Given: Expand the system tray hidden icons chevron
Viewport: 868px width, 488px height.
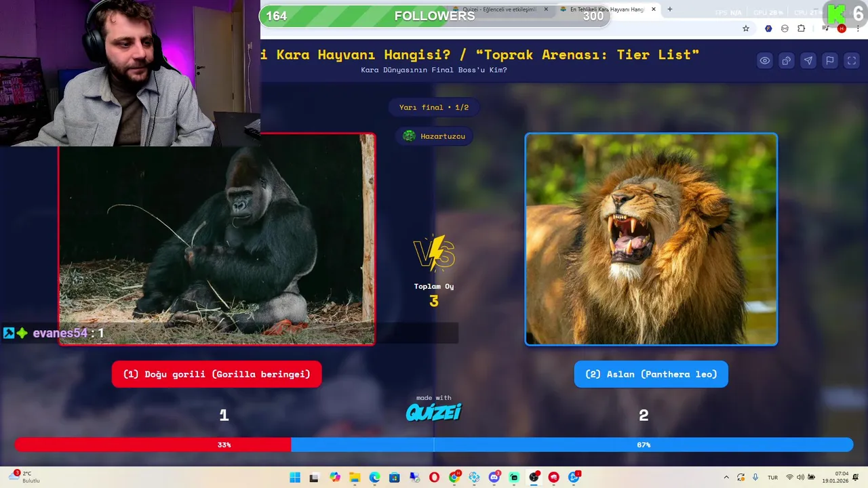Looking at the screenshot, I should [726, 478].
